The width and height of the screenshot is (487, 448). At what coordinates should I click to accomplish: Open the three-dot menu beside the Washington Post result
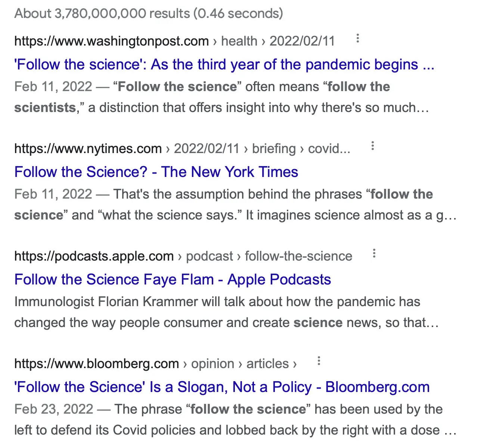click(357, 38)
